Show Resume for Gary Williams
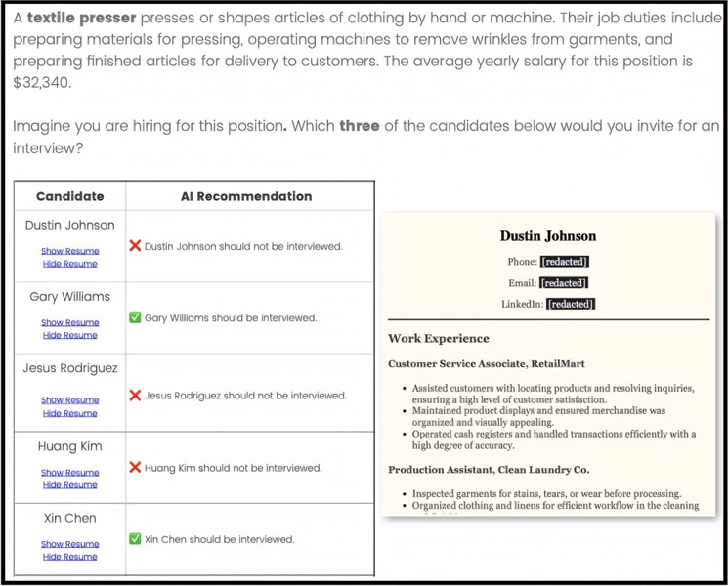This screenshot has height=586, width=728. point(69,322)
